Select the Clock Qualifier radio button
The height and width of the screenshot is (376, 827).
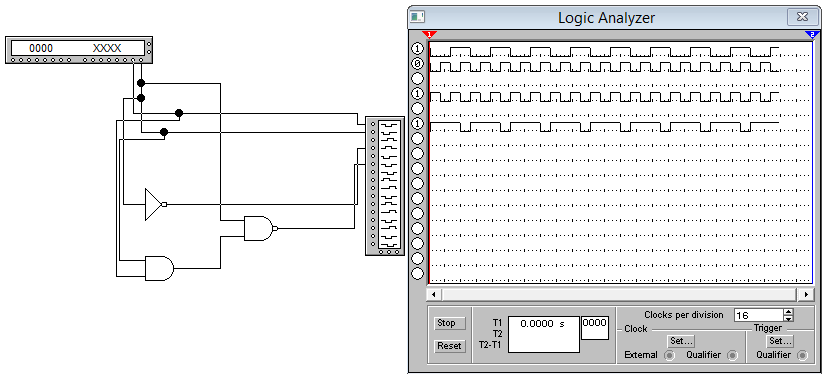pos(732,355)
